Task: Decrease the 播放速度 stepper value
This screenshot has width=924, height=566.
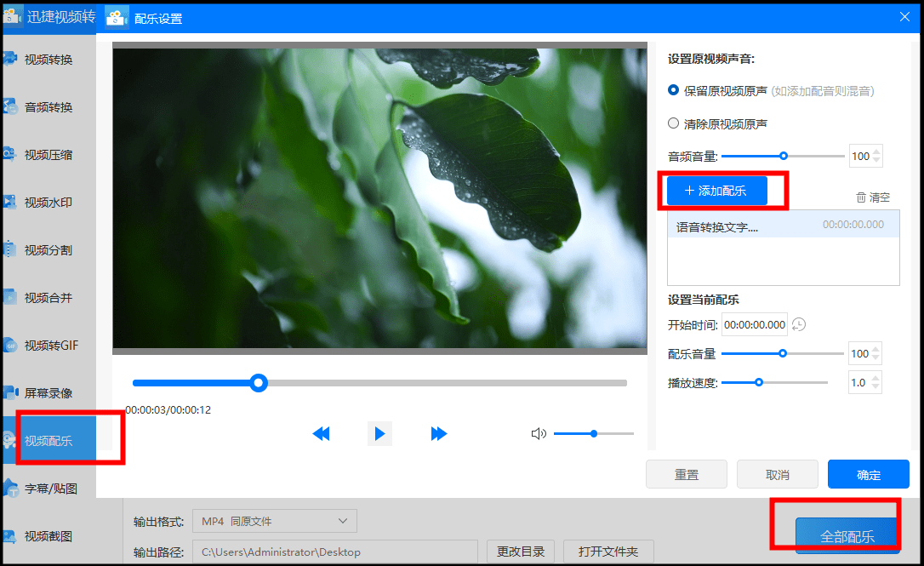Action: (876, 387)
